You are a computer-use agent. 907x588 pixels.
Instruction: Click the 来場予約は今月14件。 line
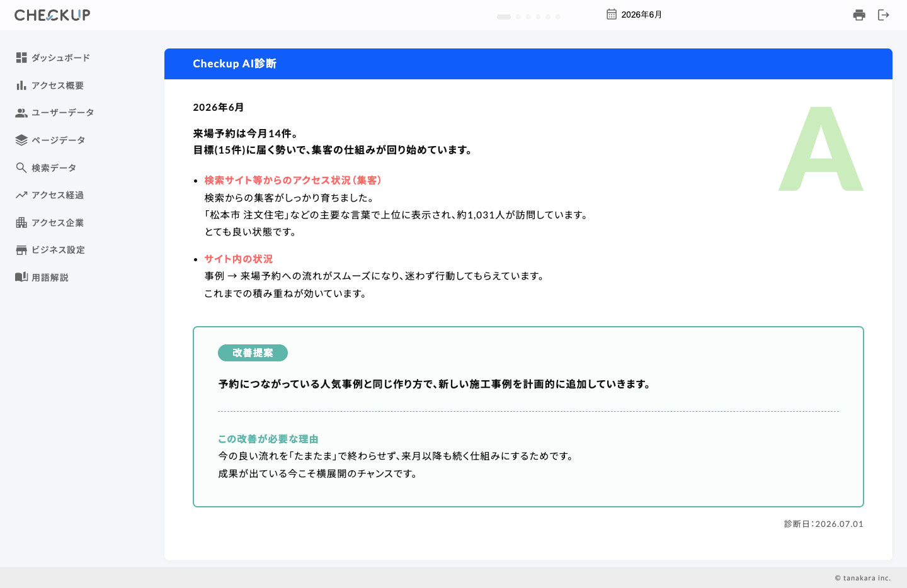[x=246, y=133]
